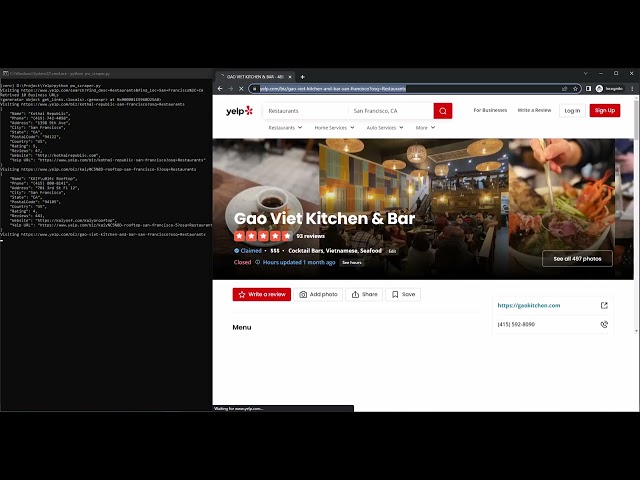Click the Sign Up button
This screenshot has width=640, height=480.
[x=604, y=111]
